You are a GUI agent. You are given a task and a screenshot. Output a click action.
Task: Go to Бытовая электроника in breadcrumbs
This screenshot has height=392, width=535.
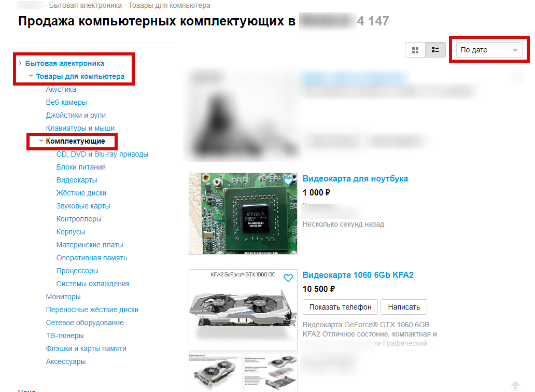86,6
